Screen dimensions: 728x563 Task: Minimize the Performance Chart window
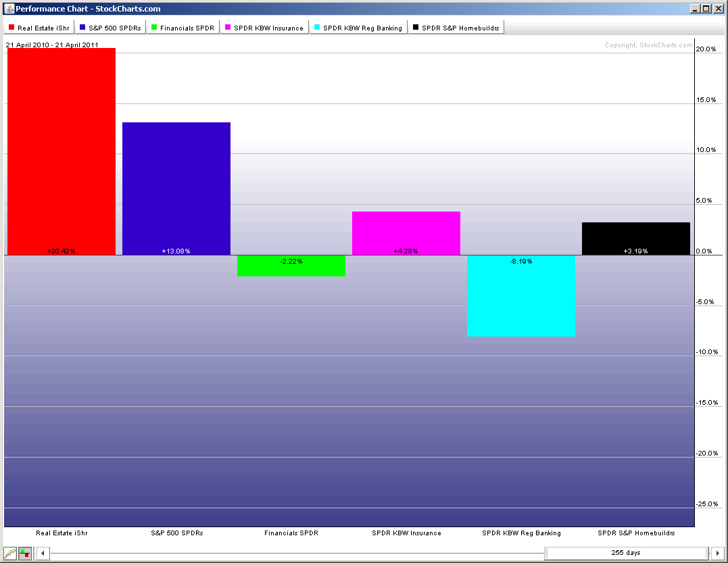(x=695, y=8)
